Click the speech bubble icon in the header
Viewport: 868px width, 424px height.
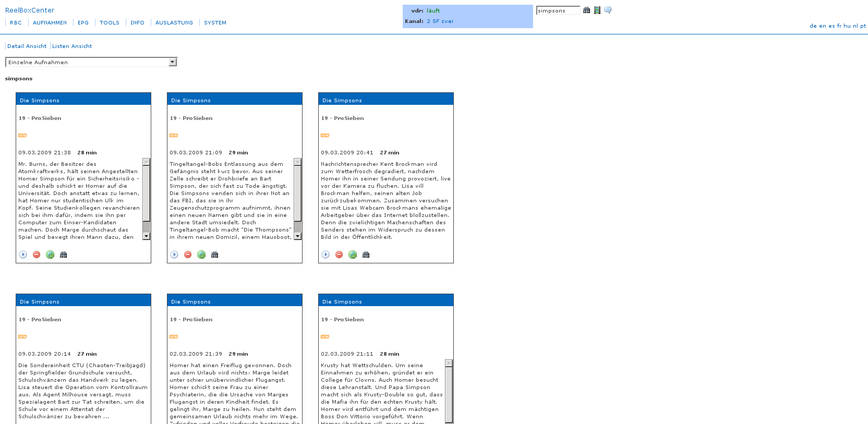608,10
